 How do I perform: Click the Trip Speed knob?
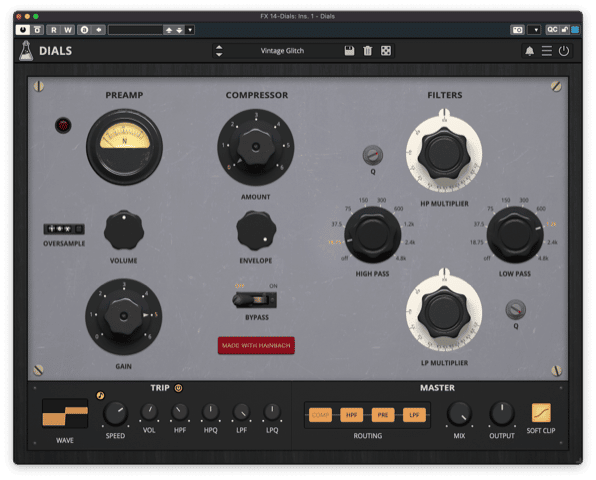click(115, 414)
